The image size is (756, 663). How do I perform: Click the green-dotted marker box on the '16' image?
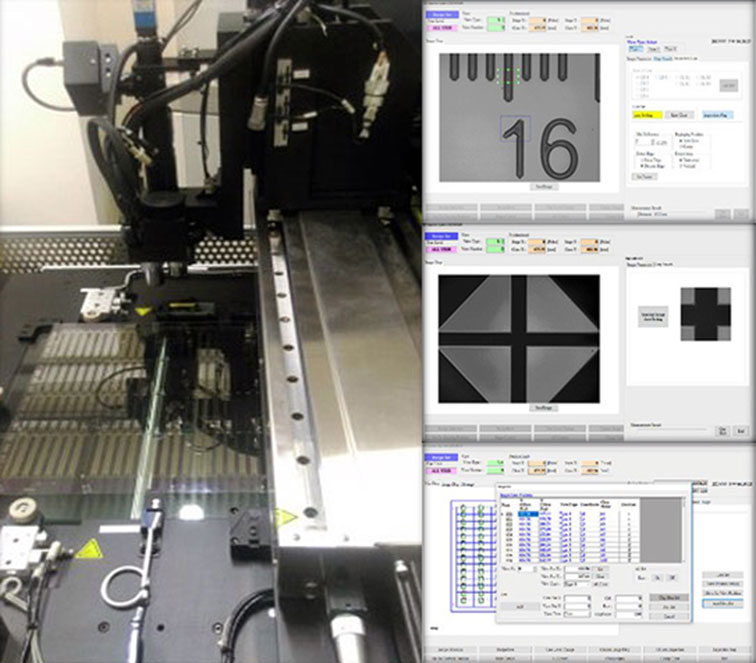click(x=510, y=76)
